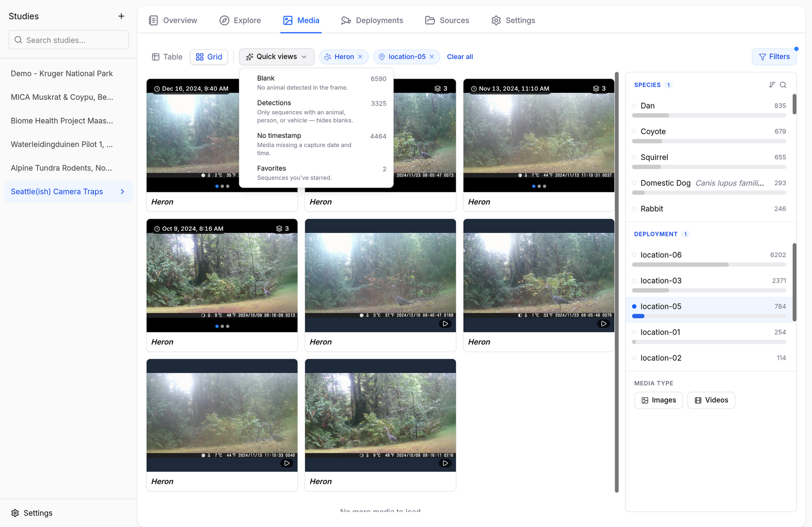Add a new study with plus icon
Image resolution: width=812 pixels, height=527 pixels.
121,16
